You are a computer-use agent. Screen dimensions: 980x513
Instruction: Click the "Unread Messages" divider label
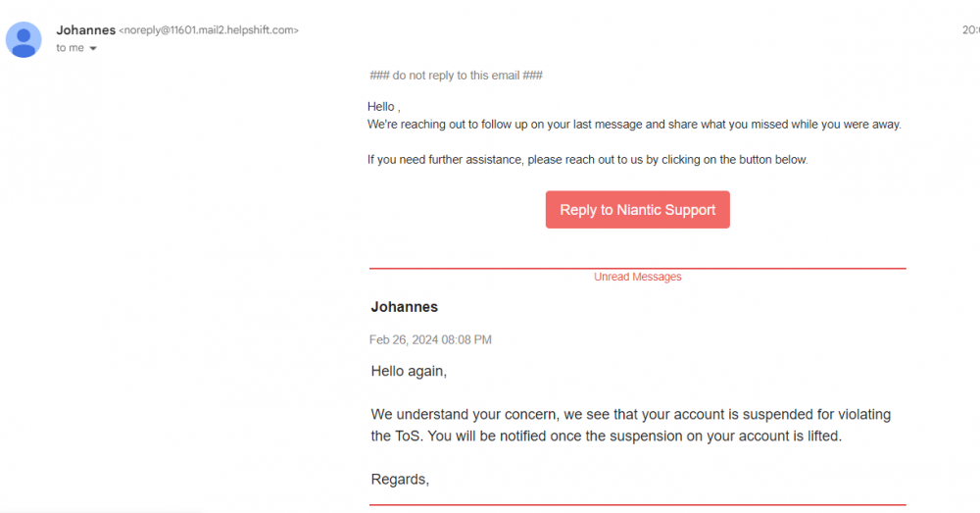(x=637, y=277)
